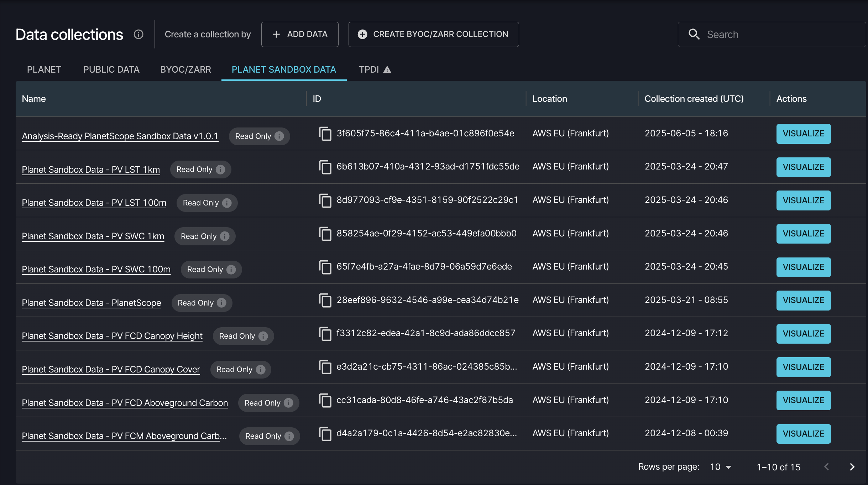Copy the PV FCD Canopy Height ID
The height and width of the screenshot is (485, 868).
(x=325, y=333)
